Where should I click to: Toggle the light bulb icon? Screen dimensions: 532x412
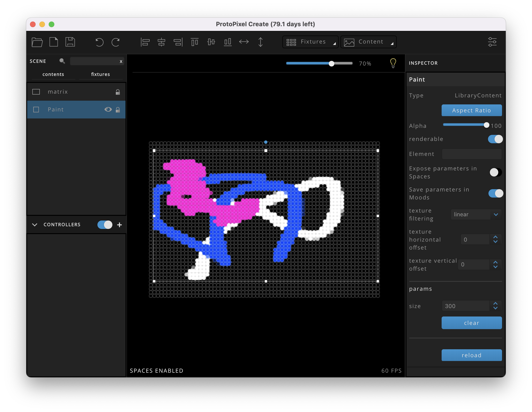[x=393, y=63]
